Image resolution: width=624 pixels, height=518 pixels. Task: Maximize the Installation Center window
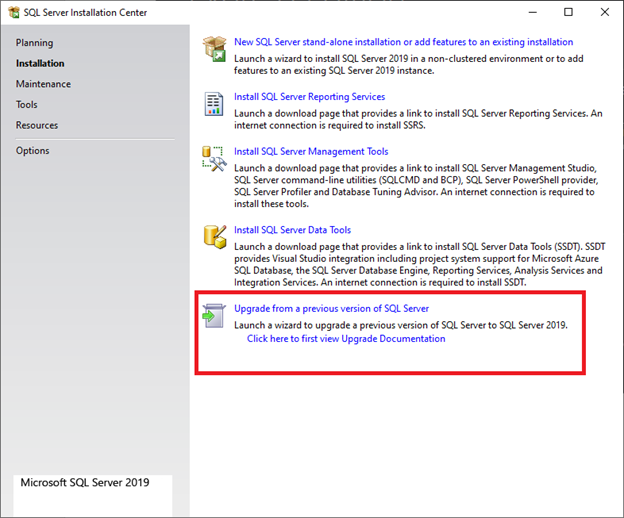click(x=568, y=12)
